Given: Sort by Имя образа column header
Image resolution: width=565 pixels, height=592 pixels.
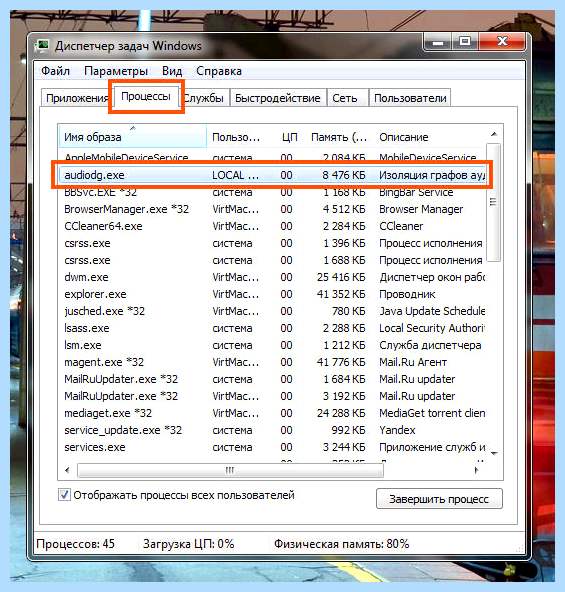Looking at the screenshot, I should click(x=132, y=137).
